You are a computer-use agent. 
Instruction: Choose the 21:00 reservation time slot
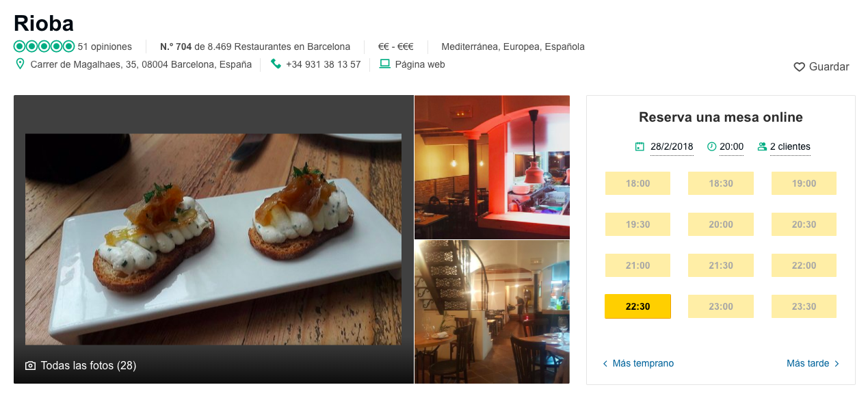pos(637,265)
